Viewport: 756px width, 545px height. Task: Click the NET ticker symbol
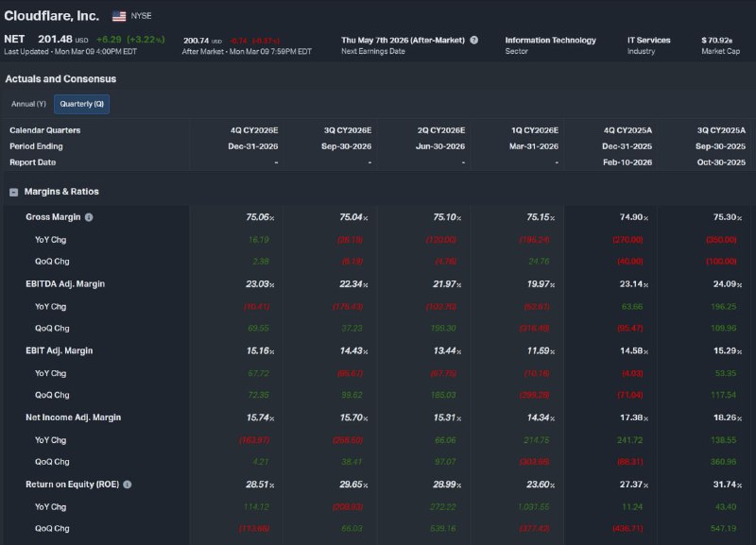(14, 40)
